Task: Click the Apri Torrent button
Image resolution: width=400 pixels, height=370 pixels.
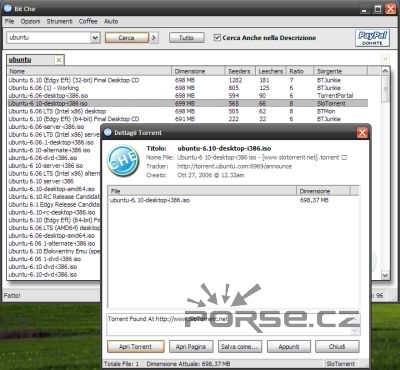Action: [136, 347]
